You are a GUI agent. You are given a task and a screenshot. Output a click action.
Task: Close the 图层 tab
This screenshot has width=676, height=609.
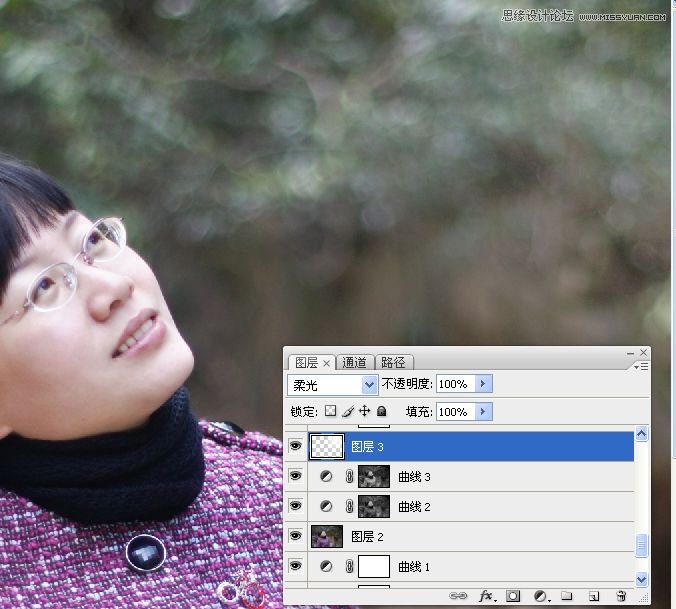tap(326, 363)
